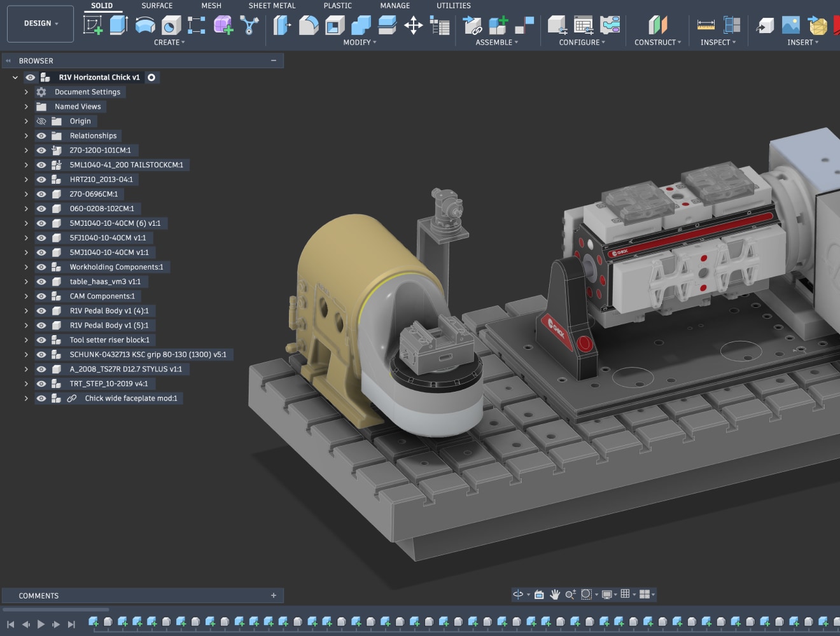Hide table_haas_vm3 v1:1 component
Viewport: 840px width, 636px height.
tap(41, 282)
